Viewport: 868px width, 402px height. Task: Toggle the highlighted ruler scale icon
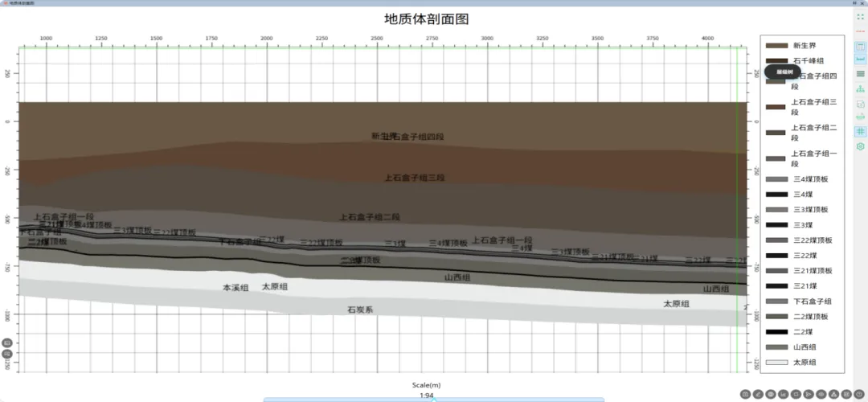860,59
